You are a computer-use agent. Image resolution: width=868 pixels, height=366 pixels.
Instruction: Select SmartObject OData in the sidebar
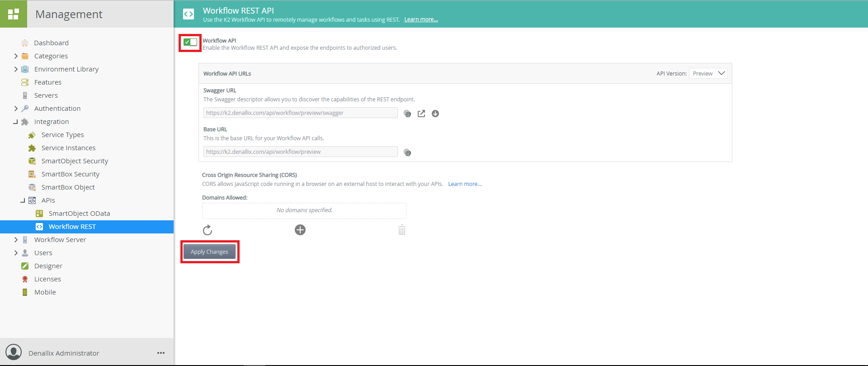[x=79, y=214]
